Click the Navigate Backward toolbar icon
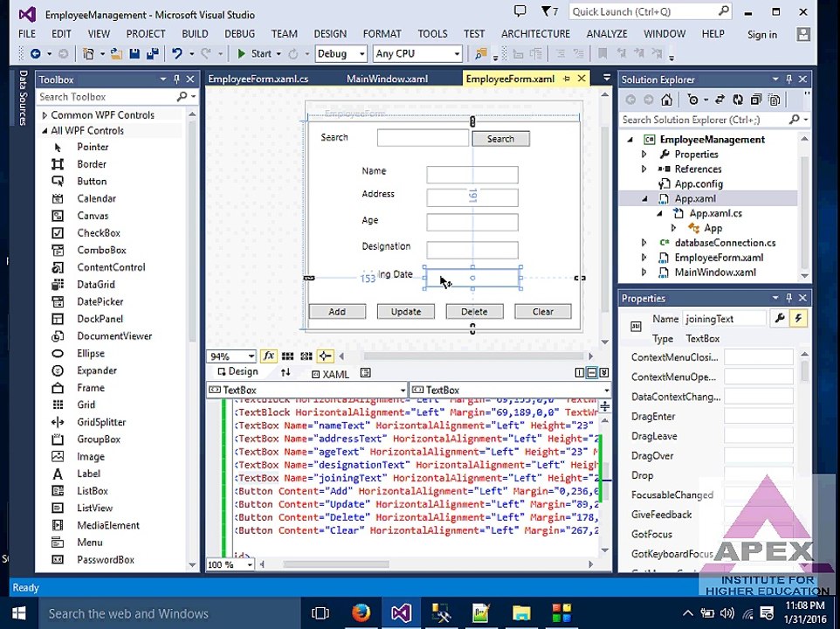 [35, 53]
